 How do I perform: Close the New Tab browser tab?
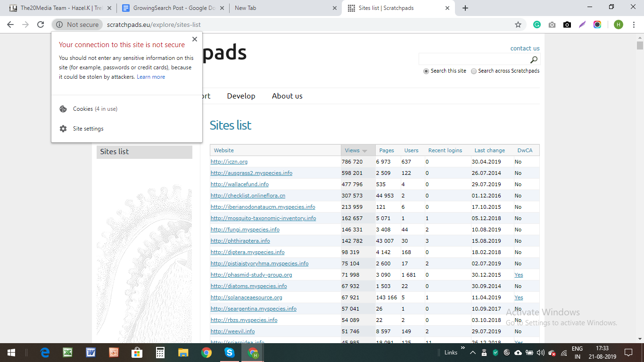[x=334, y=8]
